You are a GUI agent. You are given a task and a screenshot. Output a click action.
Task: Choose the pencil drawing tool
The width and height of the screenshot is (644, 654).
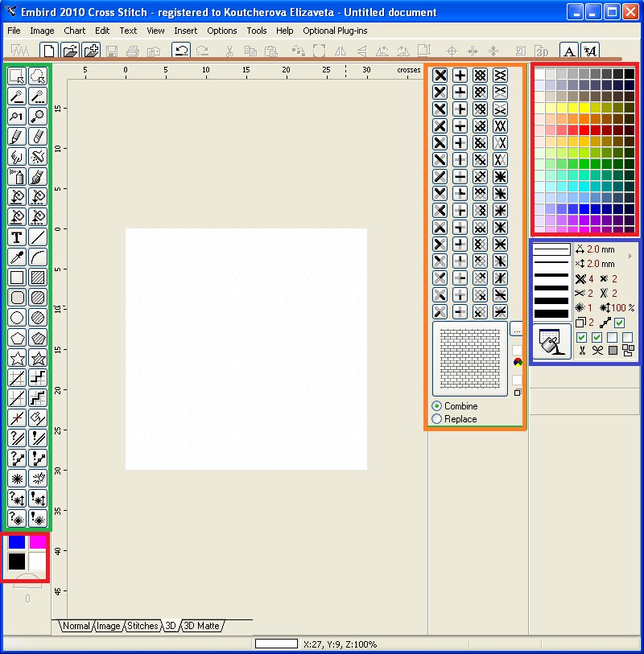coord(17,137)
